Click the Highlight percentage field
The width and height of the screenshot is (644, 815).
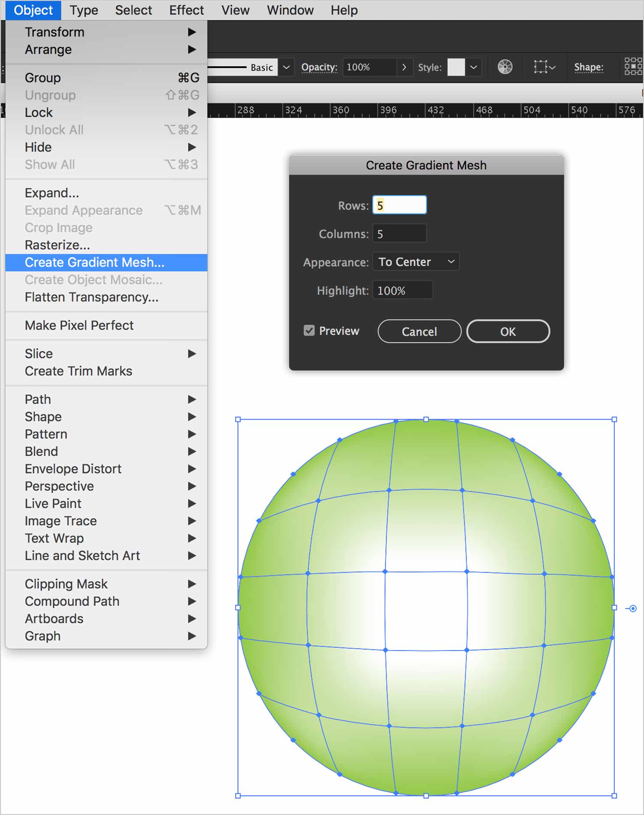pos(402,290)
